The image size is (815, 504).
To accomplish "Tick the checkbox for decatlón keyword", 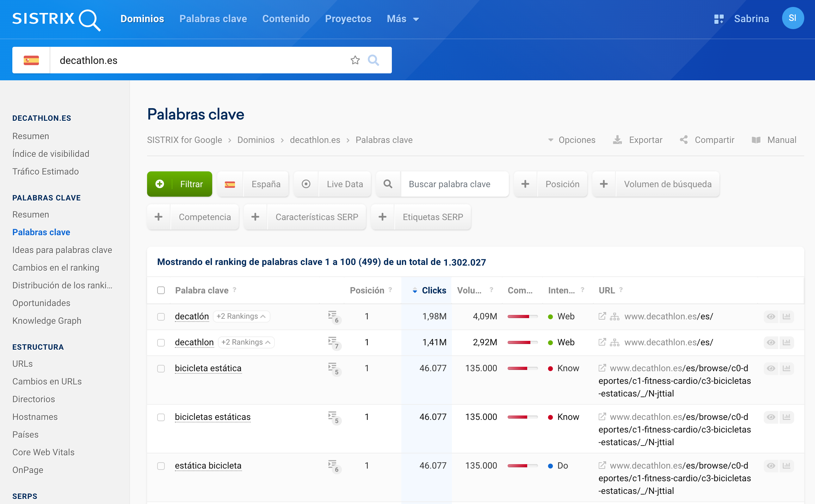I will [161, 316].
